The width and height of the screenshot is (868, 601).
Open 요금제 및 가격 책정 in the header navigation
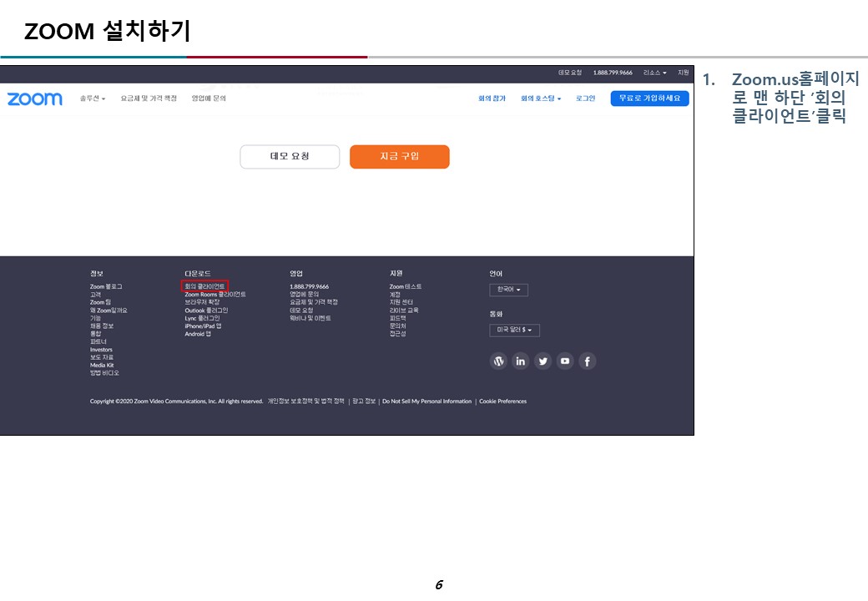[x=149, y=98]
